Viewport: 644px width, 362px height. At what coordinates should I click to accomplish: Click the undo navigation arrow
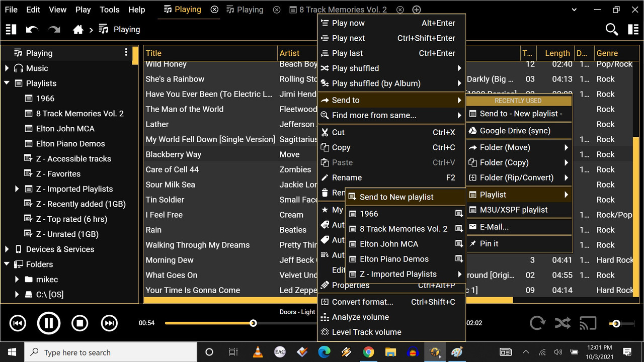click(32, 30)
